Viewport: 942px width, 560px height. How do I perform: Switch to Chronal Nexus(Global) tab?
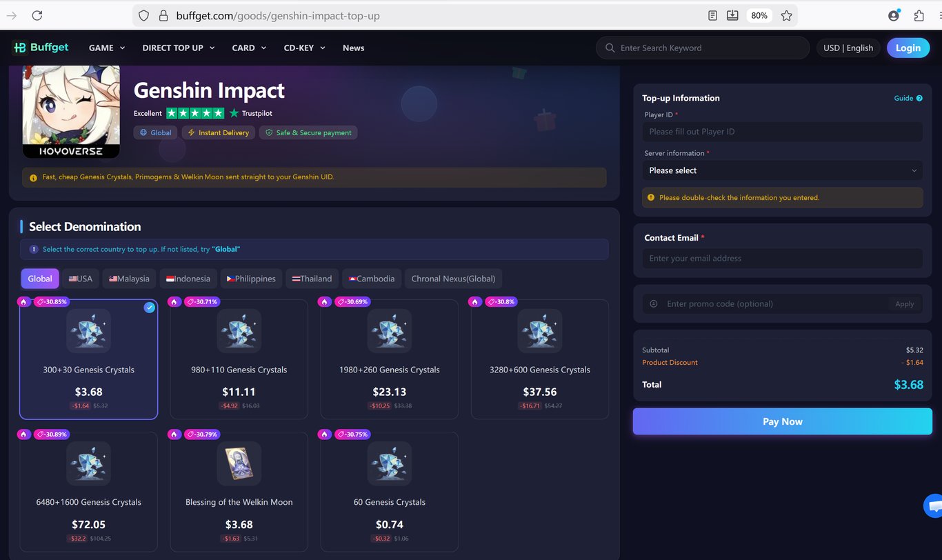point(453,279)
